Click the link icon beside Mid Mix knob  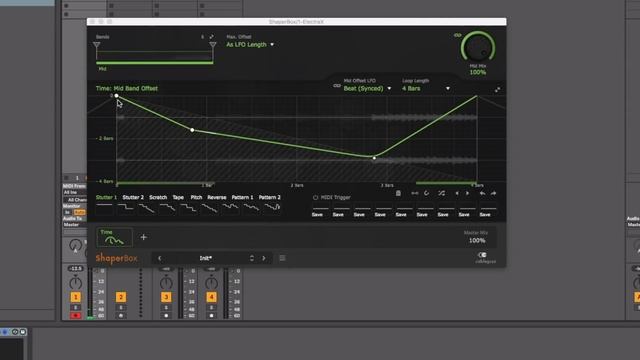point(458,35)
